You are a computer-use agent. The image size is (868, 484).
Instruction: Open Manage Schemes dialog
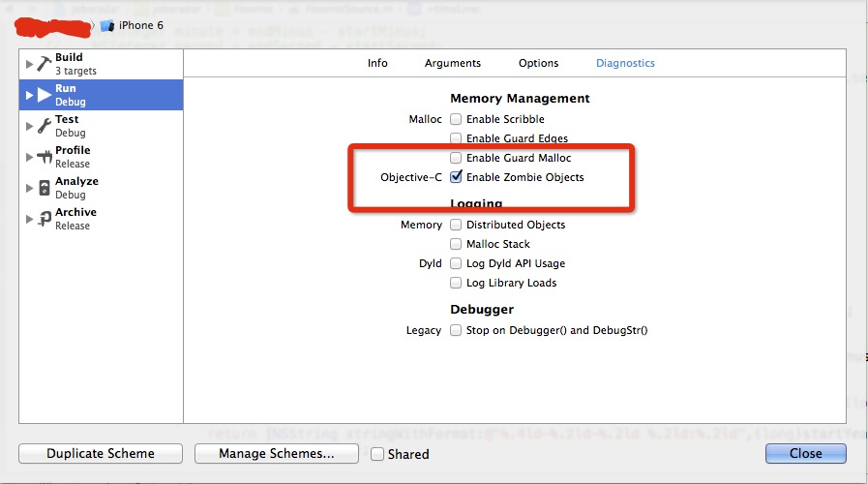(x=277, y=454)
